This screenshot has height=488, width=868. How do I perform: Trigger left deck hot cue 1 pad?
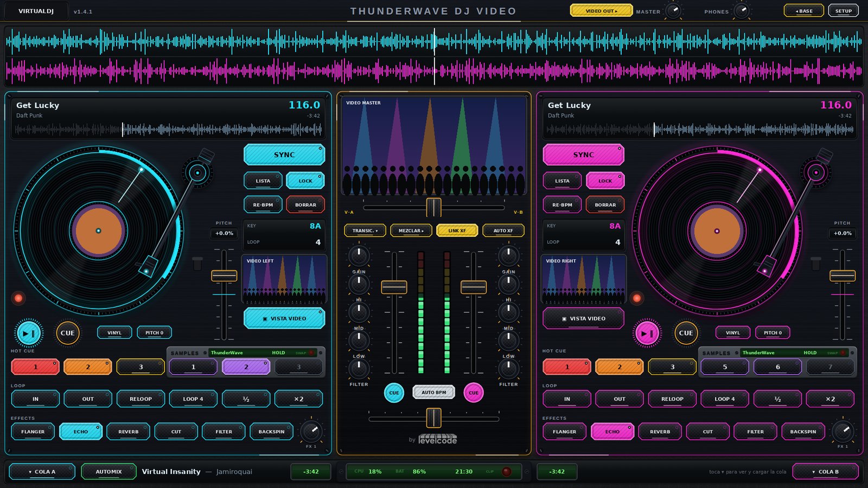[x=35, y=367]
